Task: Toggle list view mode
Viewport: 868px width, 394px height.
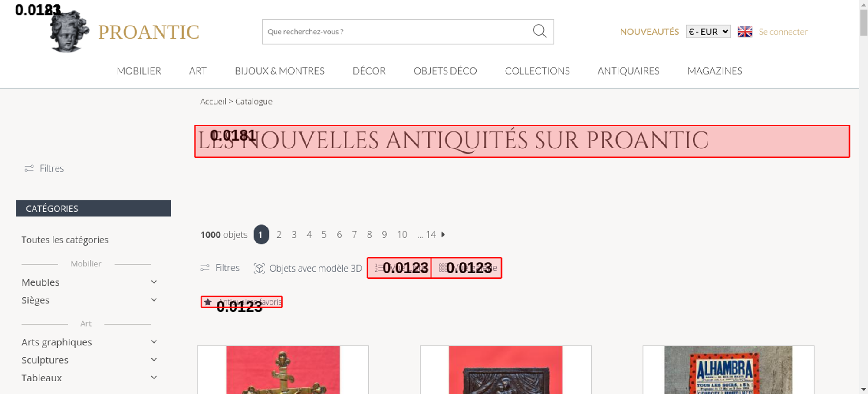Action: [399, 268]
